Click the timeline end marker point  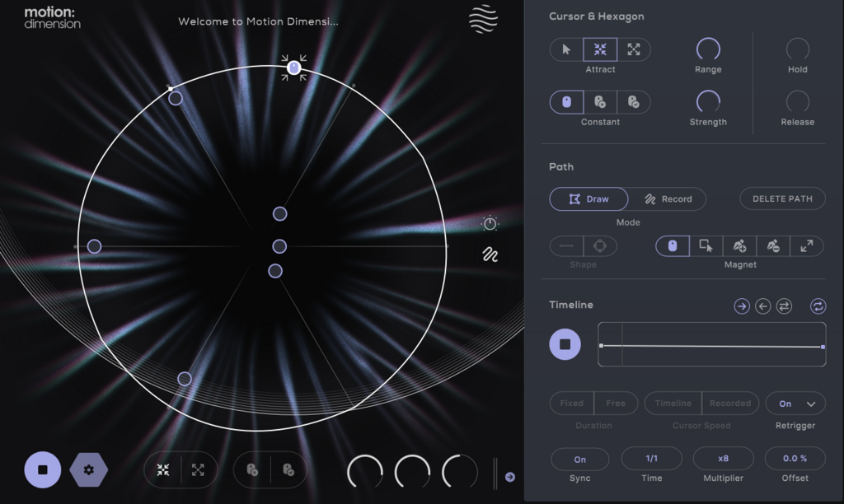click(823, 347)
